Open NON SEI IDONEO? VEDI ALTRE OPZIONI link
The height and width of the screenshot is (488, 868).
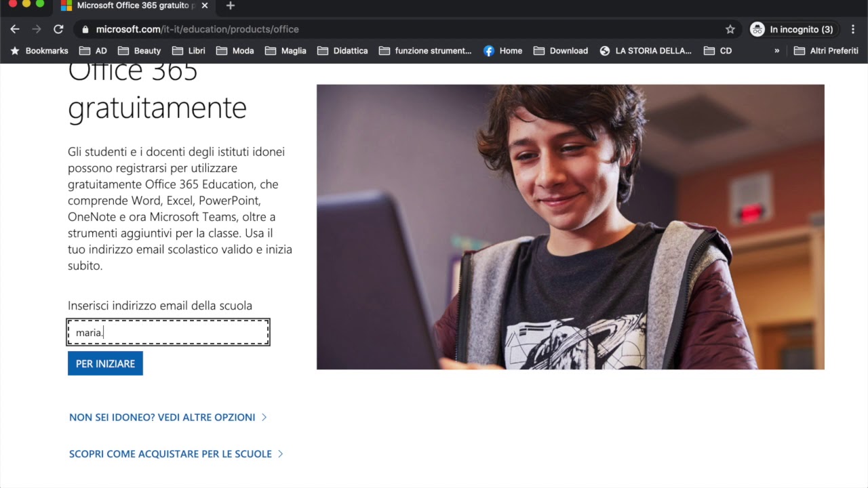168,418
